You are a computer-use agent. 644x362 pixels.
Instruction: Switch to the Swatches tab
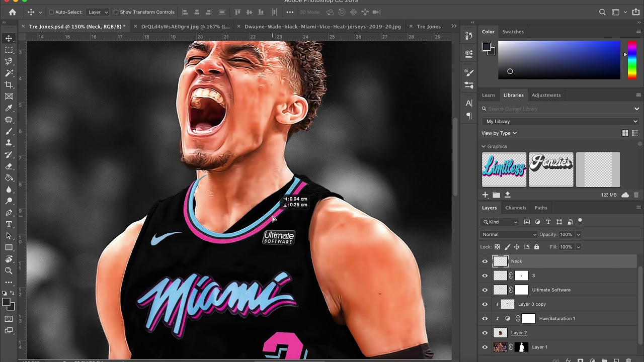513,32
